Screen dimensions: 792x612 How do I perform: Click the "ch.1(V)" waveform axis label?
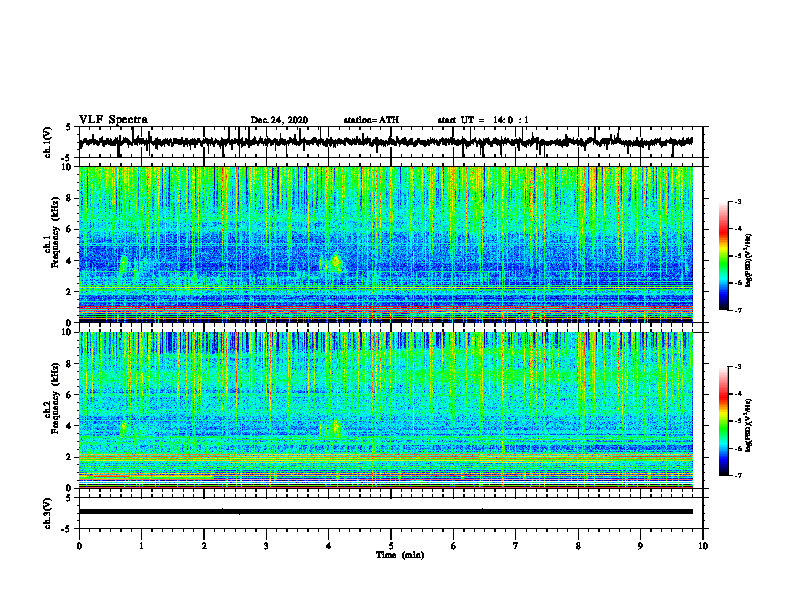point(48,142)
